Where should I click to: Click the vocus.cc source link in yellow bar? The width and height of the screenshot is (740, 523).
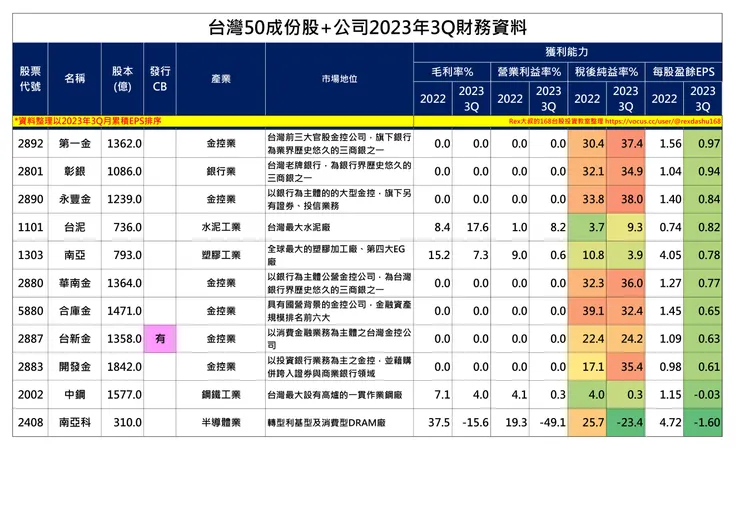point(663,121)
